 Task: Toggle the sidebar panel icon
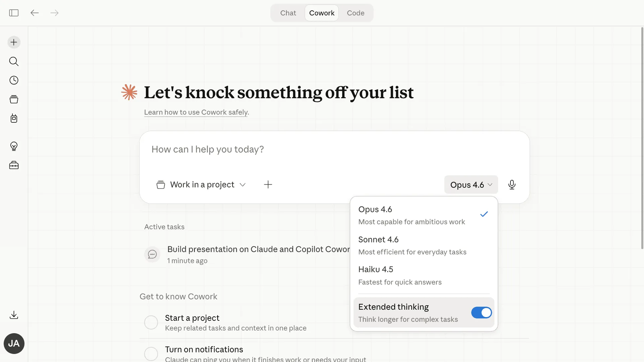click(14, 13)
